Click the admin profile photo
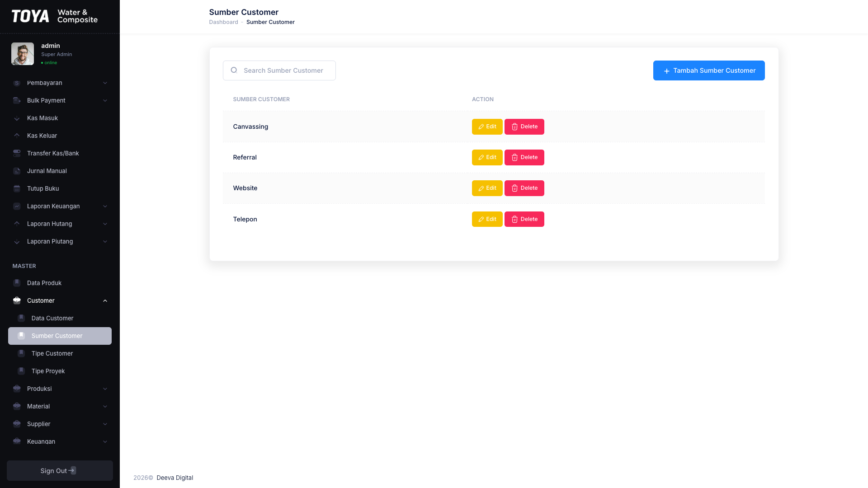The height and width of the screenshot is (488, 868). (x=23, y=54)
